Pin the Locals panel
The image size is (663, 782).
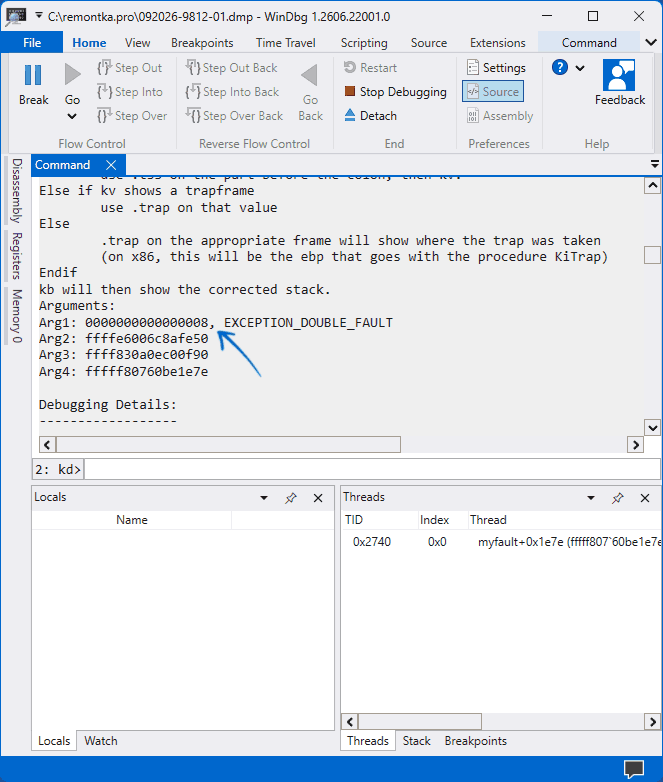(291, 498)
